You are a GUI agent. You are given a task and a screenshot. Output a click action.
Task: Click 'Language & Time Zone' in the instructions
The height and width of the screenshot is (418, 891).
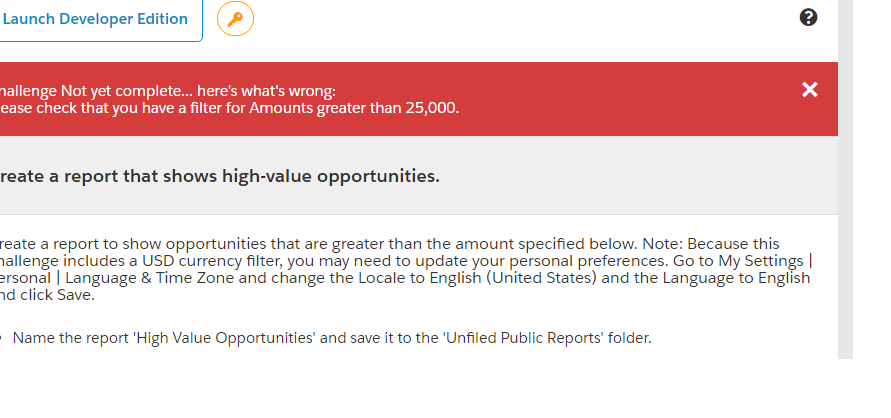coord(160,278)
